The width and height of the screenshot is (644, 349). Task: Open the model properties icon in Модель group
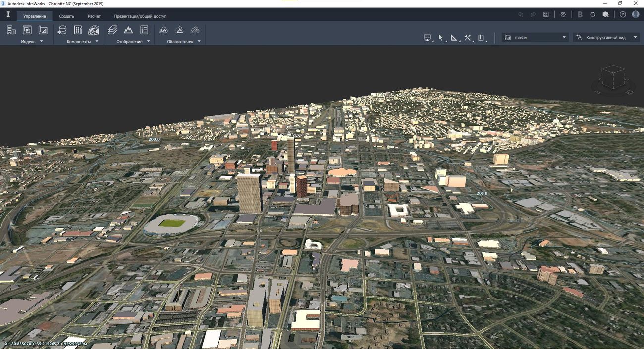(11, 30)
